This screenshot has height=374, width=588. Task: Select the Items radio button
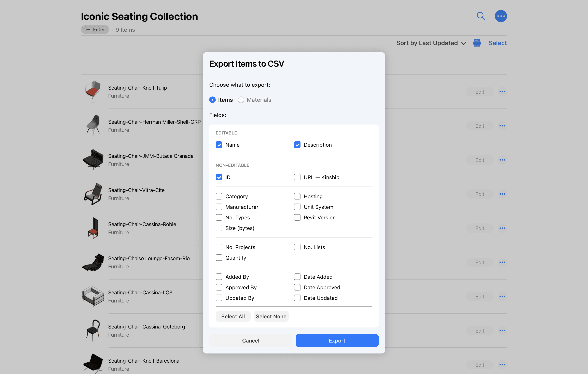(x=212, y=100)
